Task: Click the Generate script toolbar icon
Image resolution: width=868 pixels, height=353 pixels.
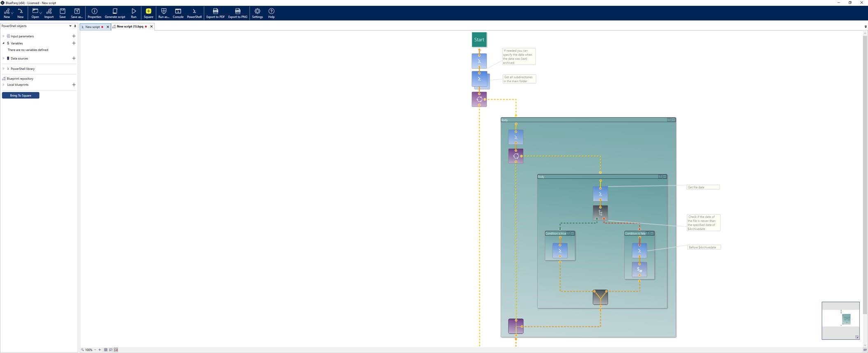Action: (115, 13)
